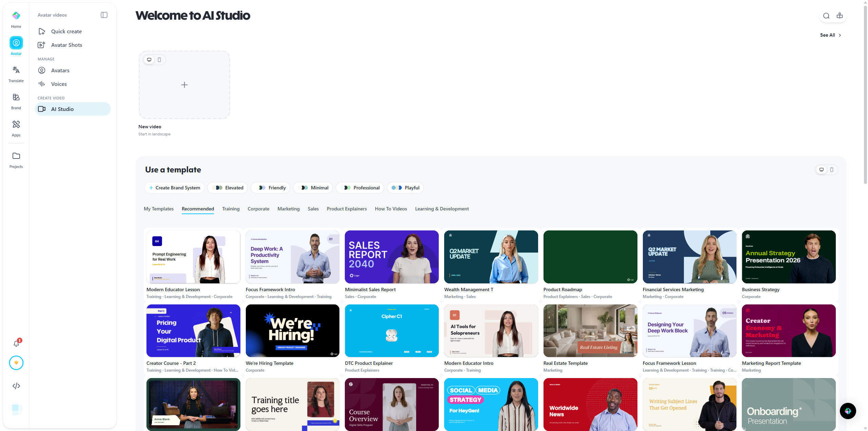The width and height of the screenshot is (868, 431).
Task: Show portrait templates in Use a template
Action: click(832, 170)
